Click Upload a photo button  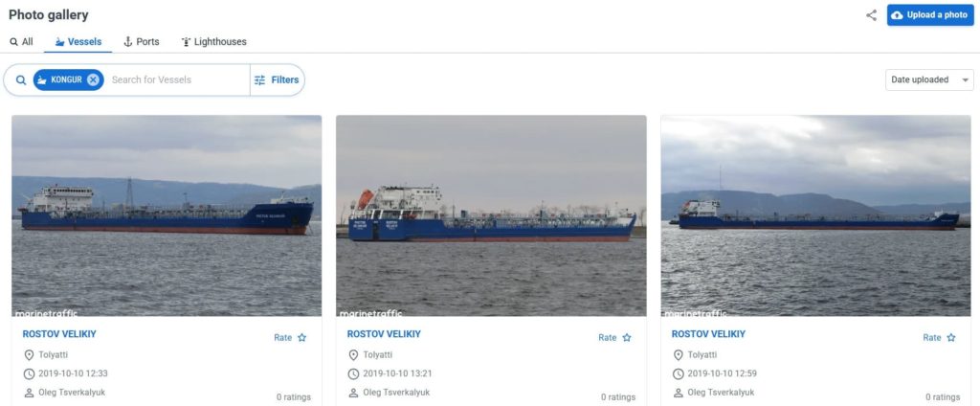[x=930, y=15]
